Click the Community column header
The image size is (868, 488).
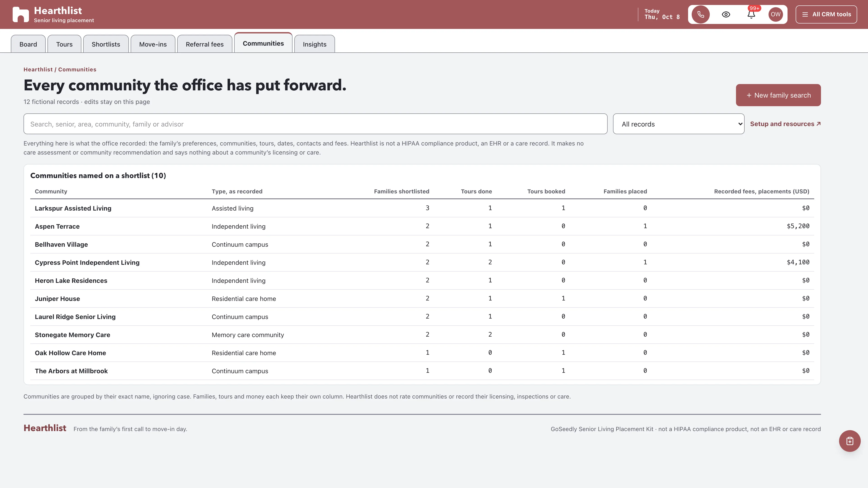click(51, 191)
